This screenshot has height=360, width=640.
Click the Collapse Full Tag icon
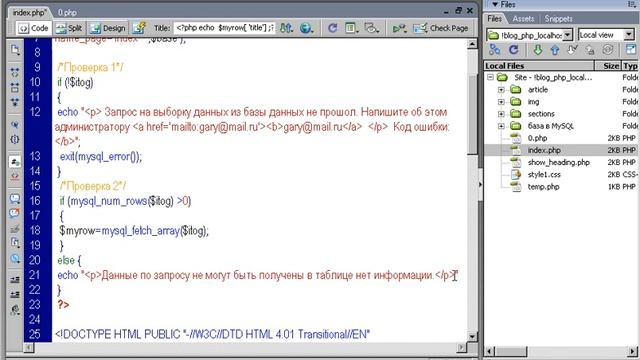point(15,72)
